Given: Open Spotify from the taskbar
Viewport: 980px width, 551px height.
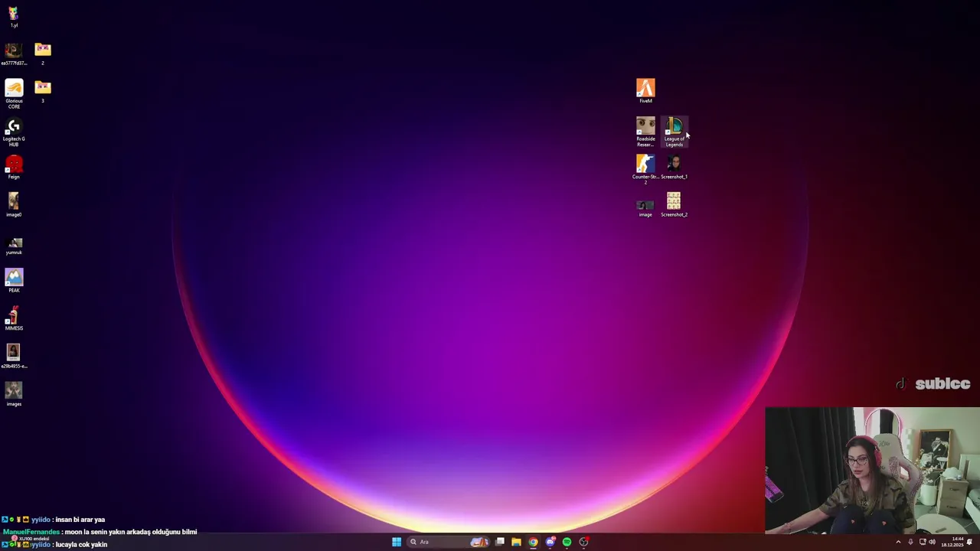Looking at the screenshot, I should [567, 542].
